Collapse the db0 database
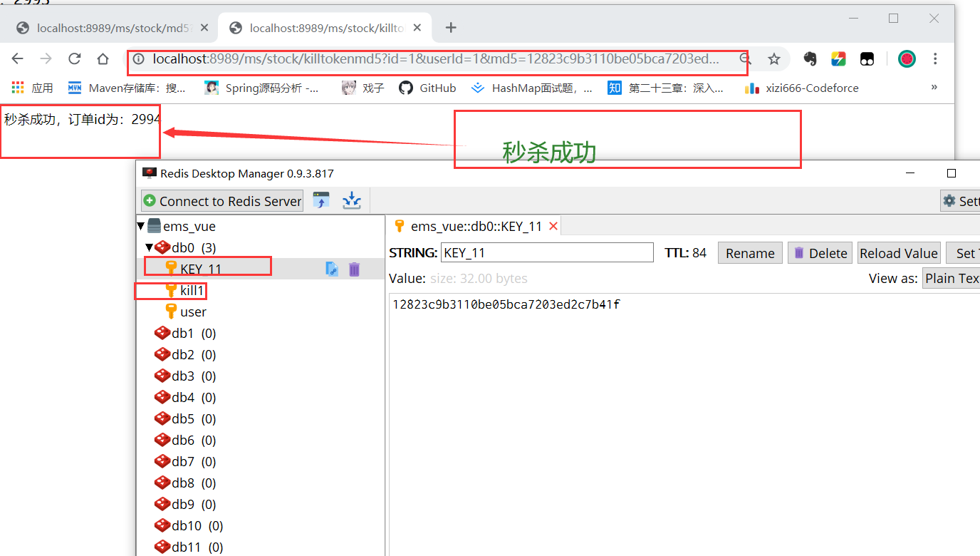 149,247
